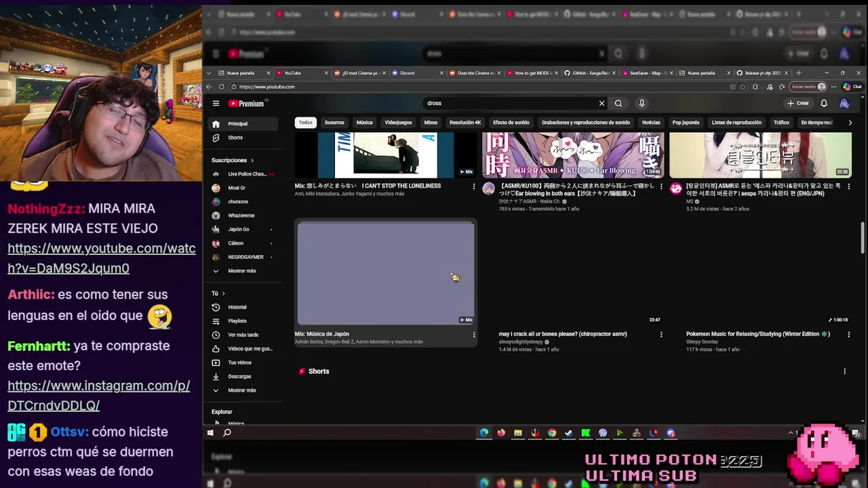Select the Resolución 4K filter chip
The image size is (868, 488).
(x=465, y=123)
